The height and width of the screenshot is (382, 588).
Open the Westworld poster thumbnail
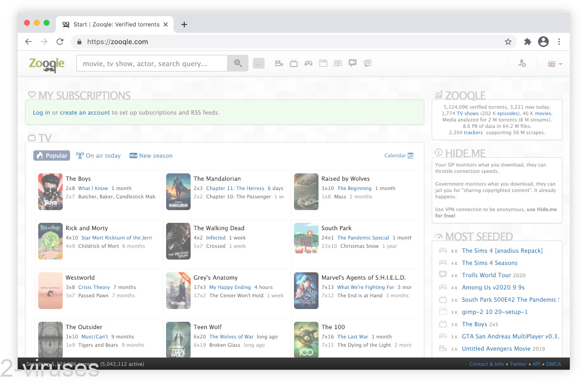click(50, 290)
